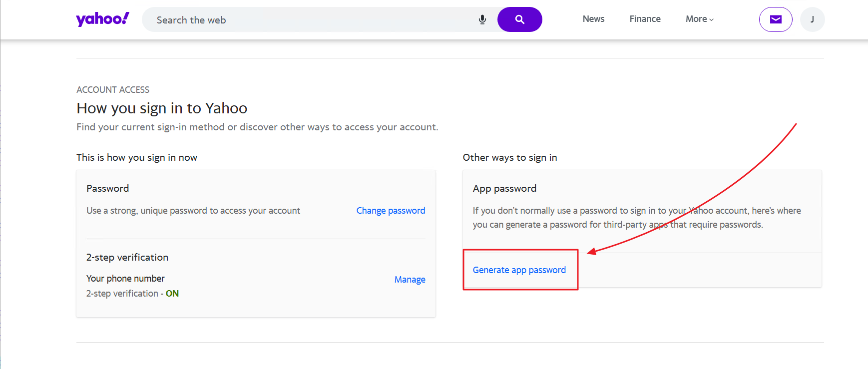Open the Finance link
Viewport: 868px width, 369px height.
645,19
